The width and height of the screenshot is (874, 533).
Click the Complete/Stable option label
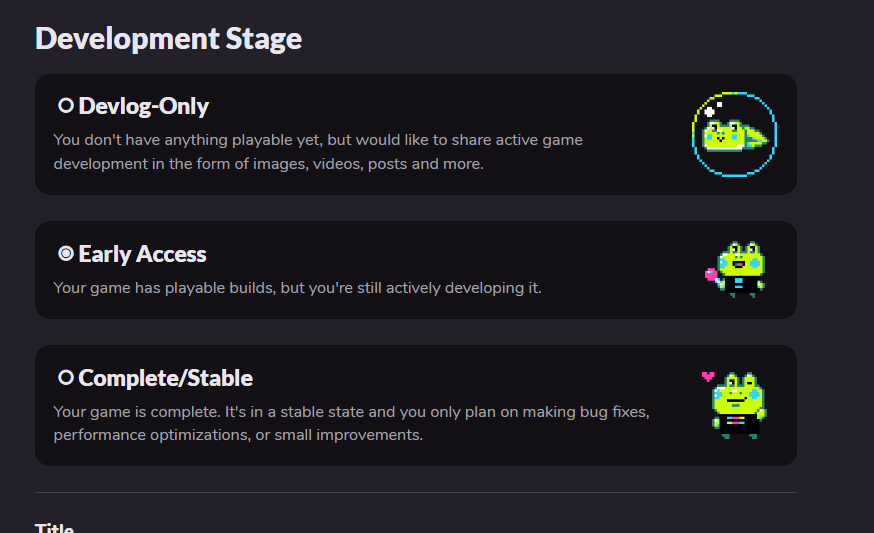165,378
